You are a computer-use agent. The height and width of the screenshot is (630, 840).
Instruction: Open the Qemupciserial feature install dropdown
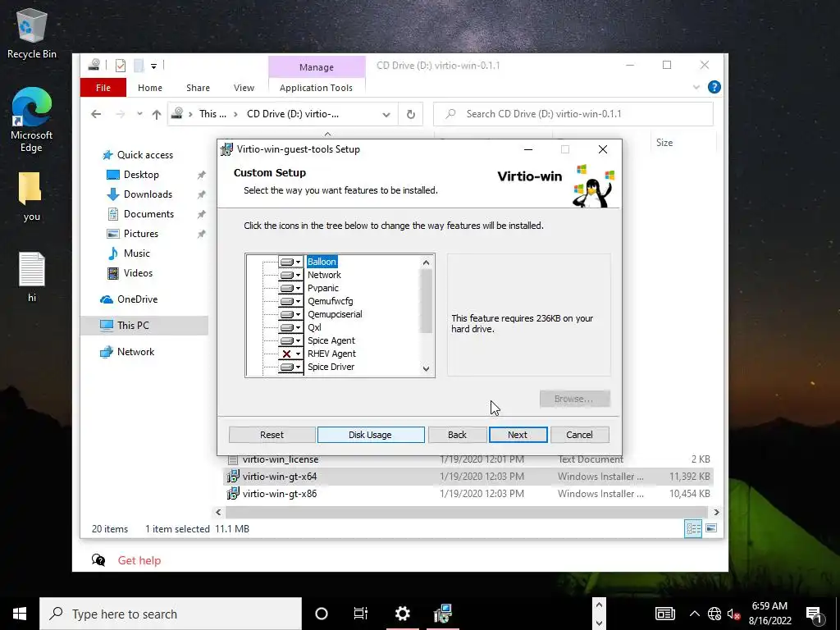click(290, 314)
